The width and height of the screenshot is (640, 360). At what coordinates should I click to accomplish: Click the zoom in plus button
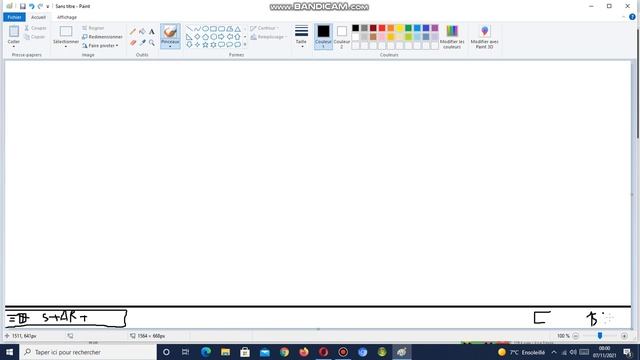point(624,336)
